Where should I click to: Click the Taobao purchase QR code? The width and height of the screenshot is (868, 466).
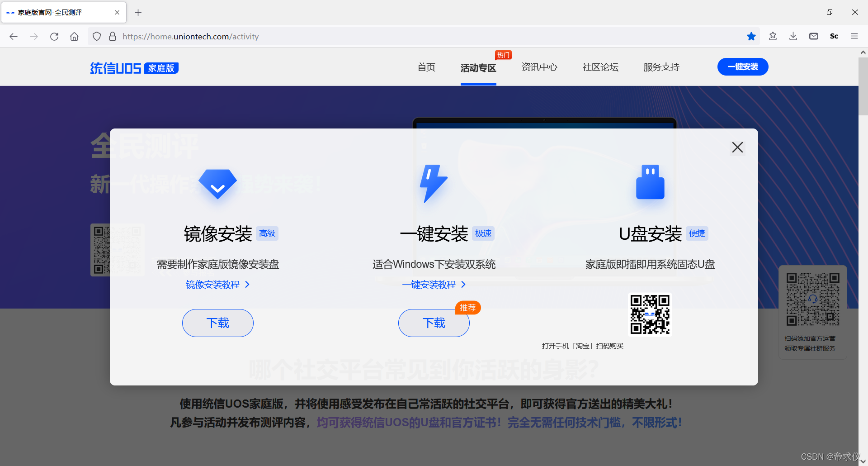click(650, 314)
